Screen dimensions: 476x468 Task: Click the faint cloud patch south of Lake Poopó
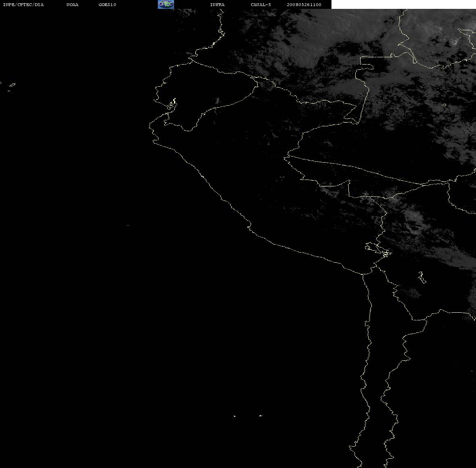(x=411, y=292)
